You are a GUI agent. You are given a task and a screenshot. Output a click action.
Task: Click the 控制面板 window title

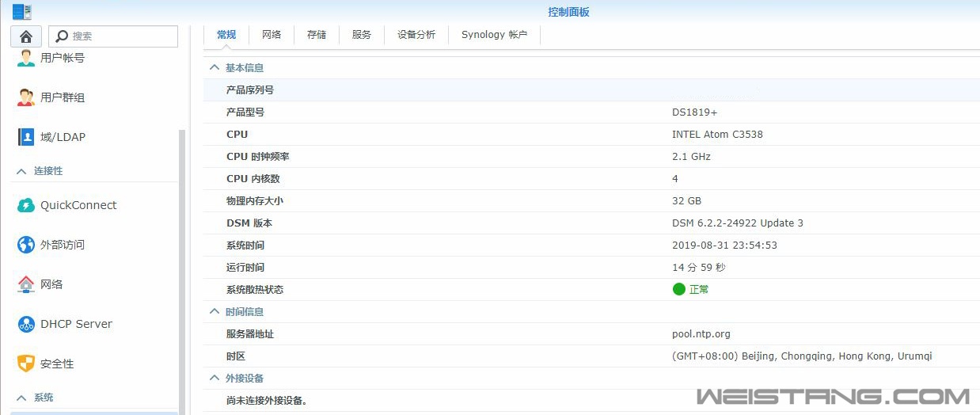[x=569, y=12]
